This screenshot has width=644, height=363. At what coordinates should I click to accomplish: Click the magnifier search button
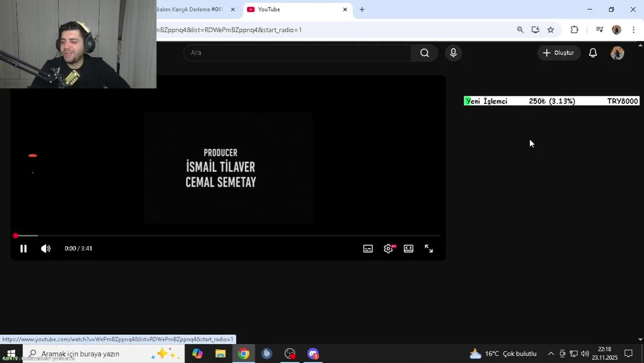[x=425, y=52]
